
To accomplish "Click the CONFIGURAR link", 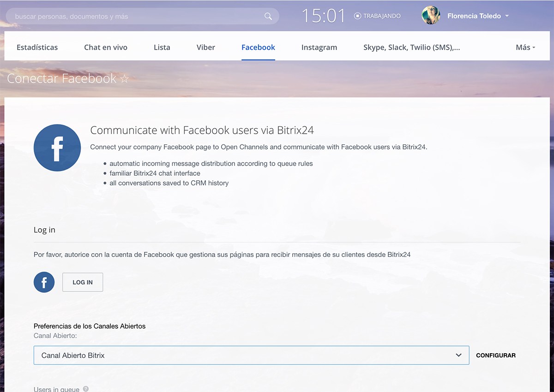I will tap(496, 356).
